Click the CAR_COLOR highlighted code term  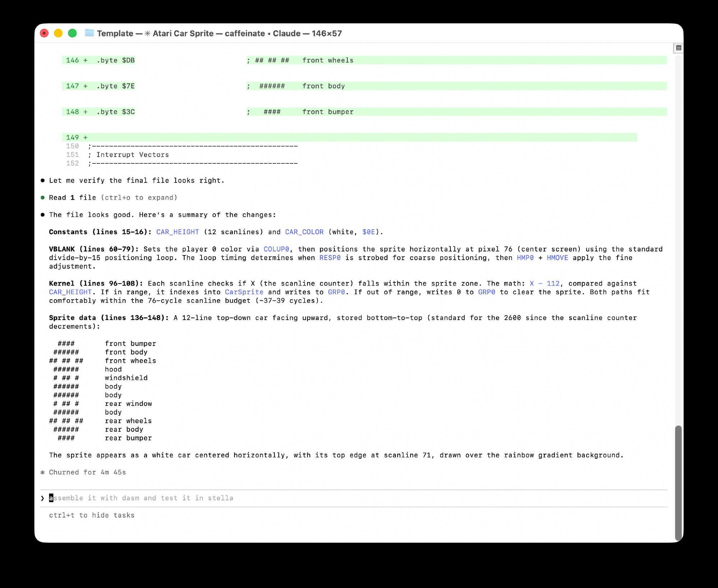coord(304,232)
